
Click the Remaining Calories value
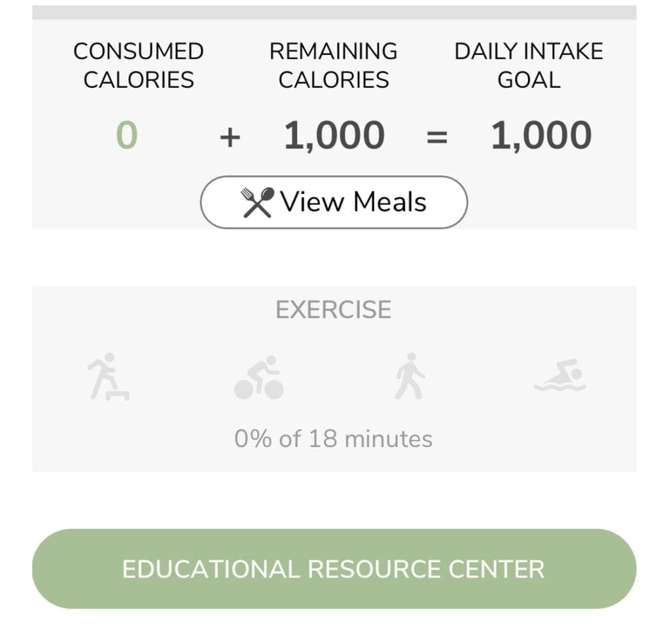[336, 134]
